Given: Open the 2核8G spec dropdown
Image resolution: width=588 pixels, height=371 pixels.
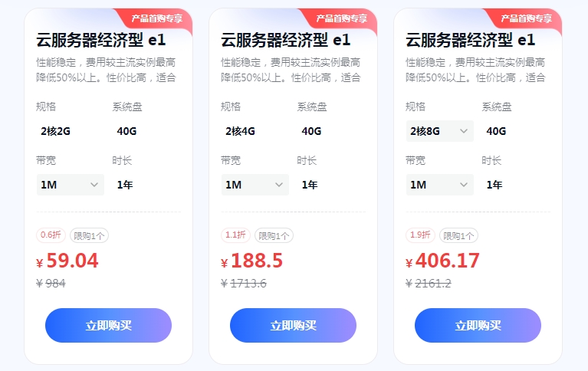Looking at the screenshot, I should coord(439,131).
